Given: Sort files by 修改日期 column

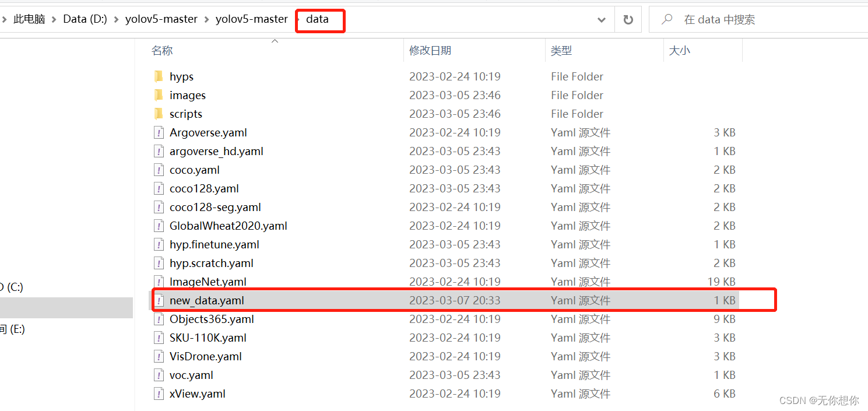Looking at the screenshot, I should coord(430,51).
